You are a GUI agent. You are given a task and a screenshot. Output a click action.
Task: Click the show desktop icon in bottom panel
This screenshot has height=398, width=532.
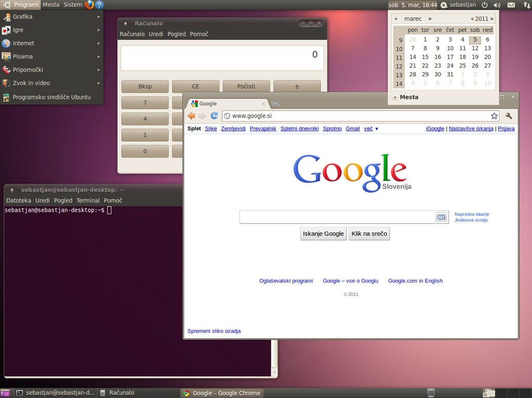coord(5,393)
